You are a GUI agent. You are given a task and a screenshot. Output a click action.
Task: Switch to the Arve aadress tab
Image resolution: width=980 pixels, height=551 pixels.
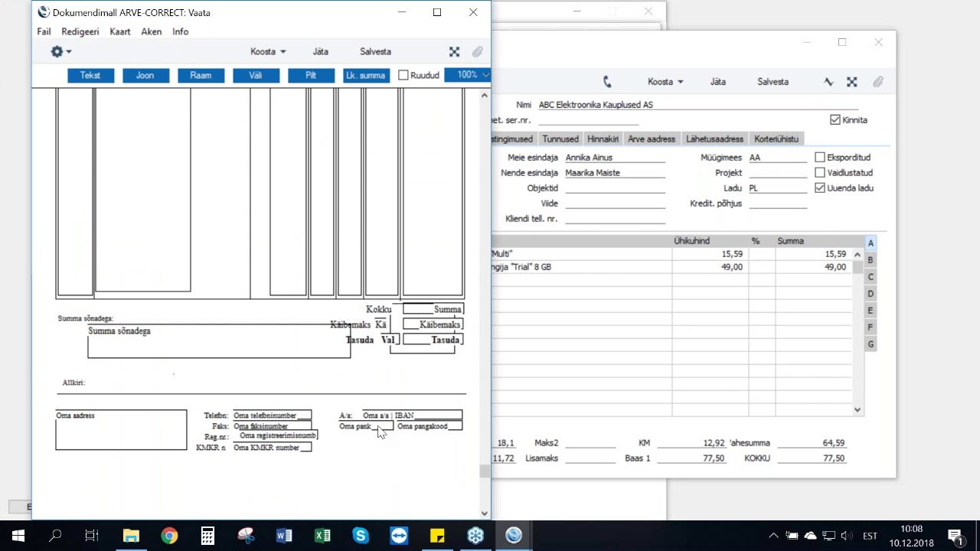(652, 139)
